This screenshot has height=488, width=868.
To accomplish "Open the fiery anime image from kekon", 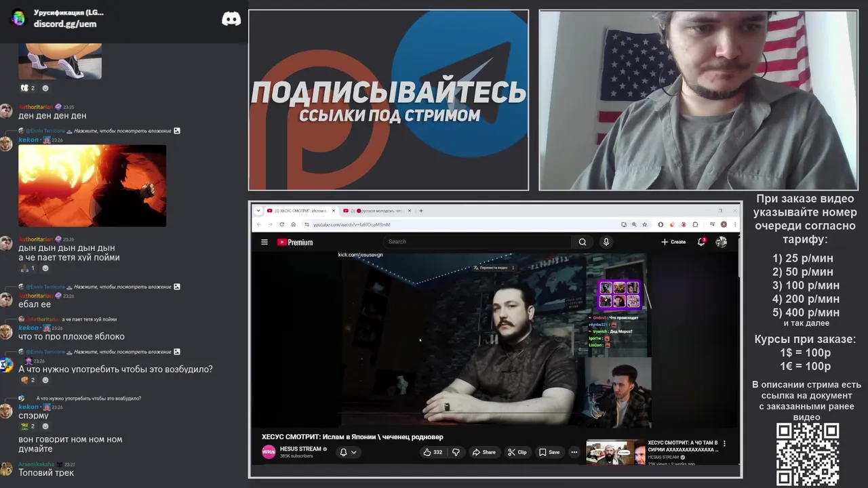I will [x=92, y=186].
